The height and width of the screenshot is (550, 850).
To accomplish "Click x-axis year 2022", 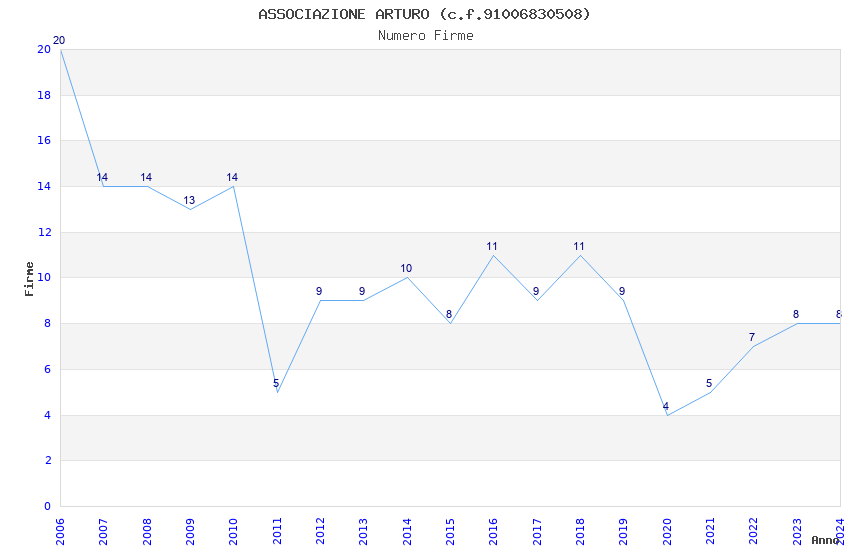I will coord(754,531).
